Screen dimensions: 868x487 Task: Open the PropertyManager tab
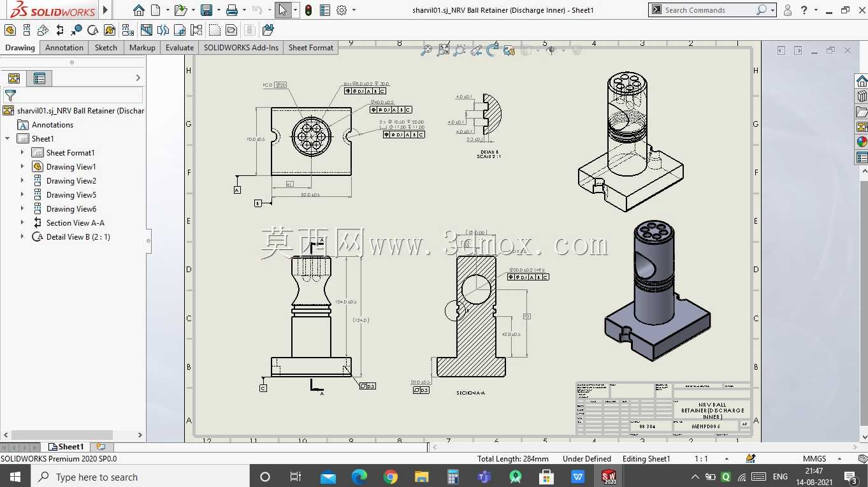pyautogui.click(x=40, y=78)
